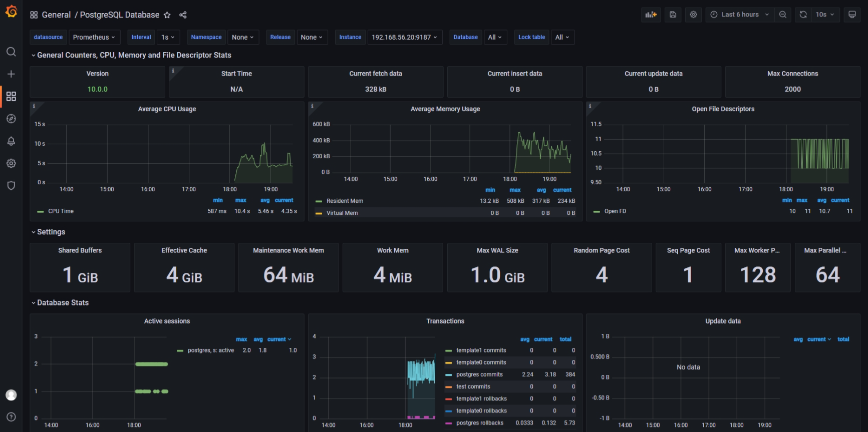Open the Release None dropdown
This screenshot has width=868, height=432.
coord(312,37)
